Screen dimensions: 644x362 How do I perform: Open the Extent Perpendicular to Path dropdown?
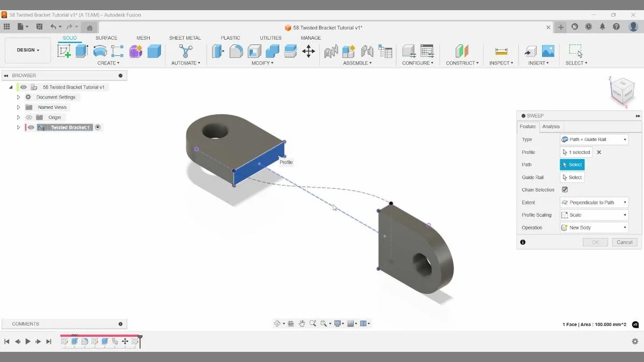coord(594,202)
